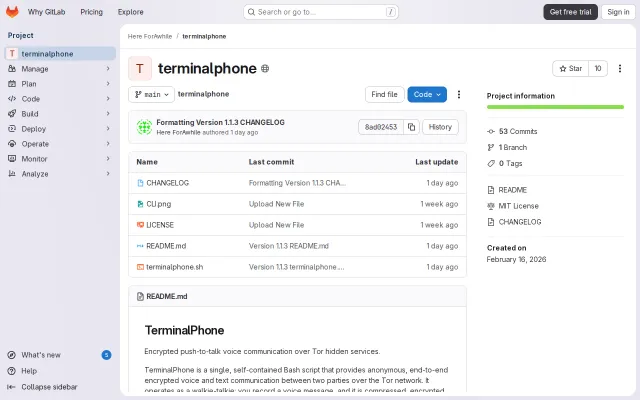Click the terminalphone project avatar in sidebar
The width and height of the screenshot is (640, 400).
pyautogui.click(x=12, y=53)
